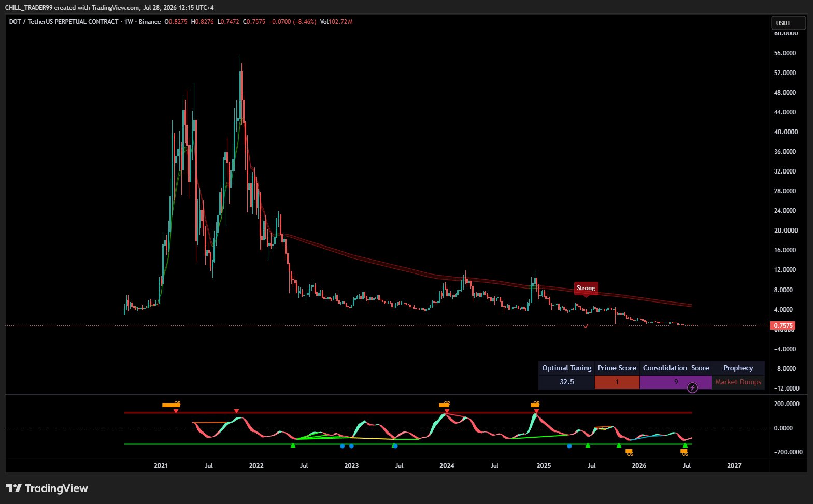Click the open value O0.8275

[176, 22]
